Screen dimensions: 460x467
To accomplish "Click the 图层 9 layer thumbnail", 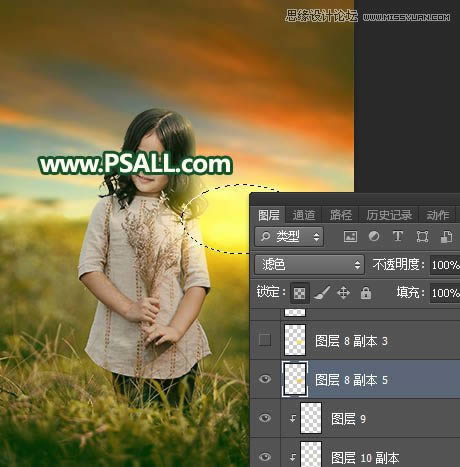I will (311, 418).
